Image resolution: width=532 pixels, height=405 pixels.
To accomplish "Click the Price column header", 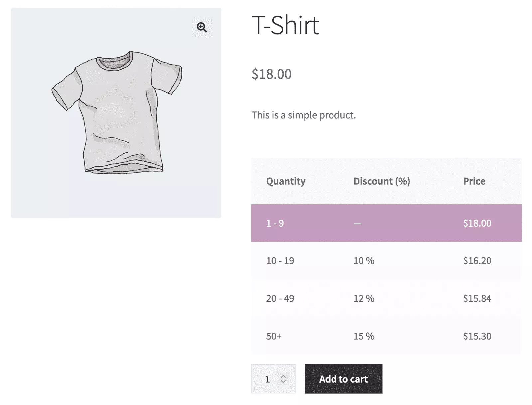I will [474, 181].
